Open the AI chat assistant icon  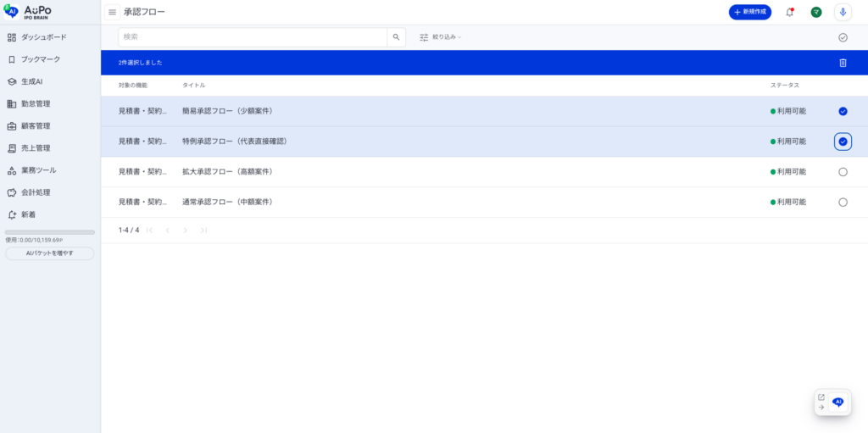(x=837, y=402)
